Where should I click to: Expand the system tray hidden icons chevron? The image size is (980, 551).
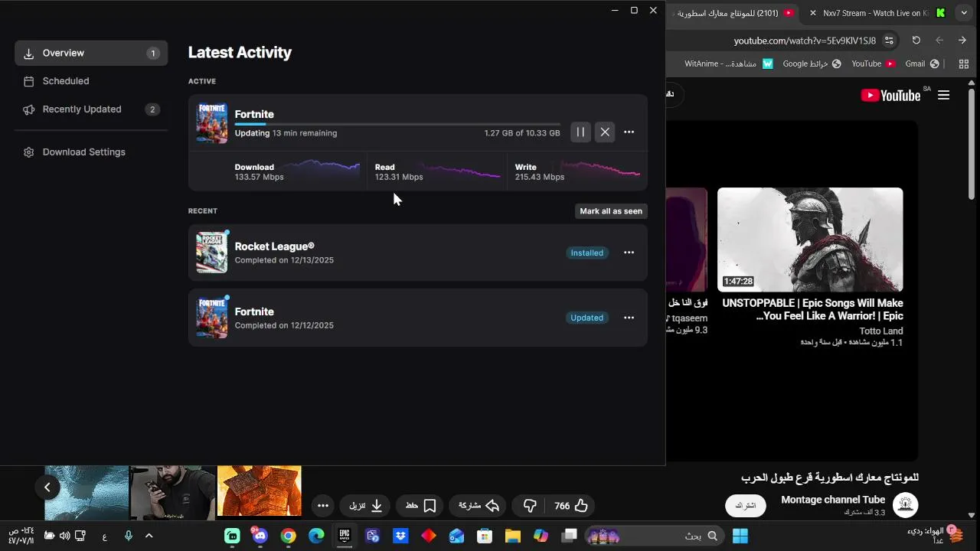point(149,536)
